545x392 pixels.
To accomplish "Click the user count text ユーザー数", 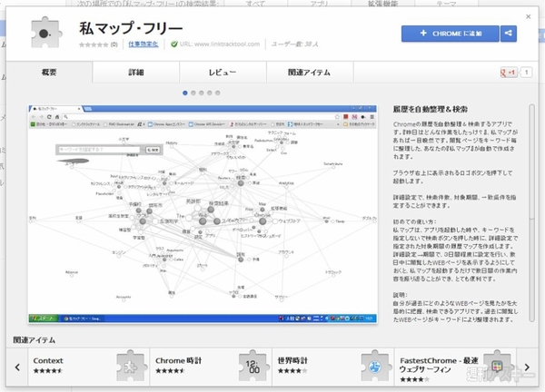I will (x=294, y=44).
